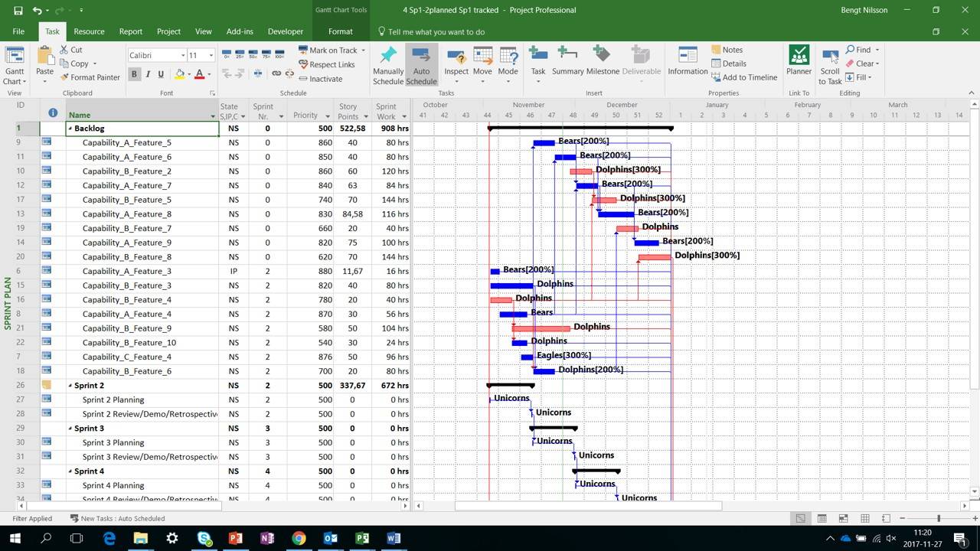
Task: Click the Story Points column header
Action: [348, 111]
